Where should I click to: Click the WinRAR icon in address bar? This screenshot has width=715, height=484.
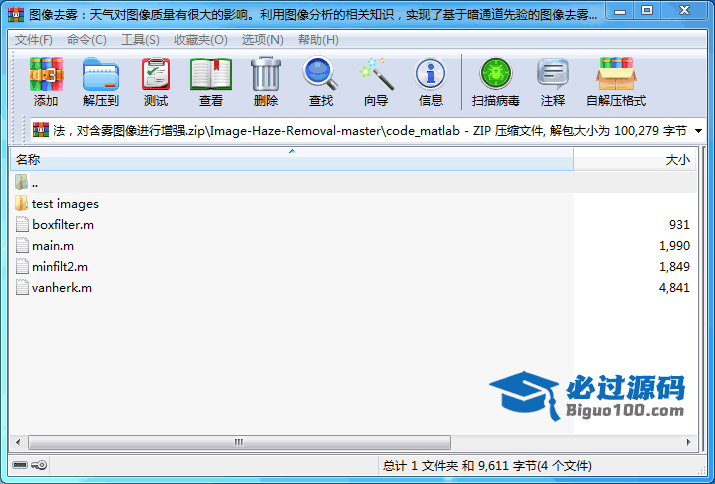41,130
